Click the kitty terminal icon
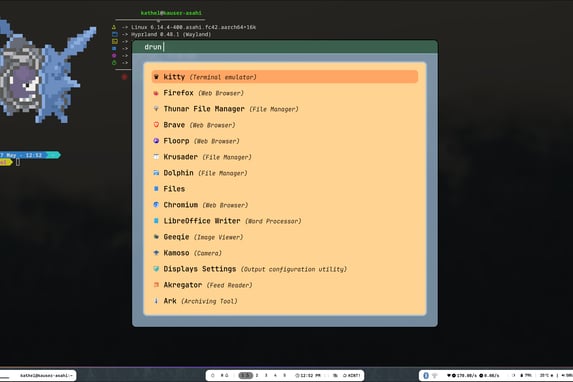Image resolution: width=573 pixels, height=382 pixels. (156, 77)
